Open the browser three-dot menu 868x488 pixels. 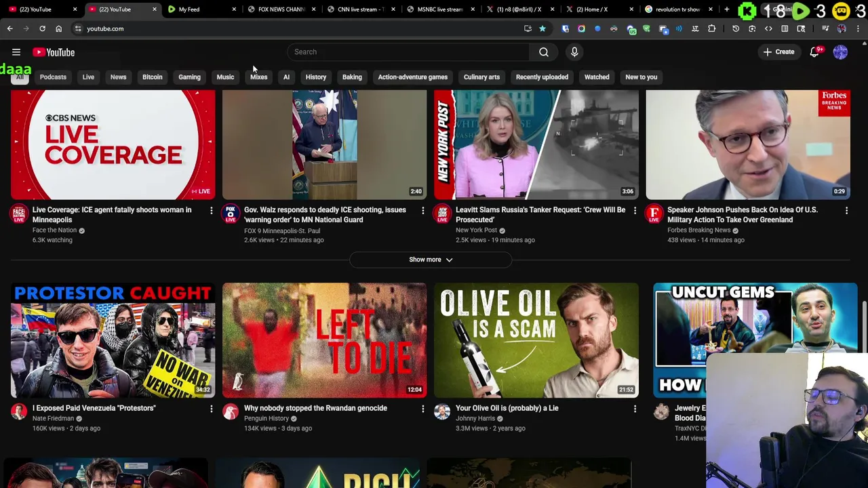pyautogui.click(x=858, y=28)
